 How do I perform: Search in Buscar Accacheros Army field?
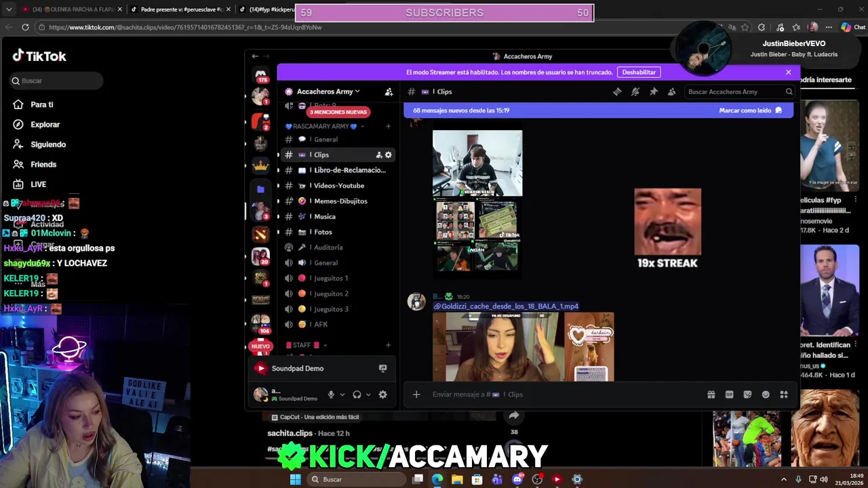click(x=739, y=91)
